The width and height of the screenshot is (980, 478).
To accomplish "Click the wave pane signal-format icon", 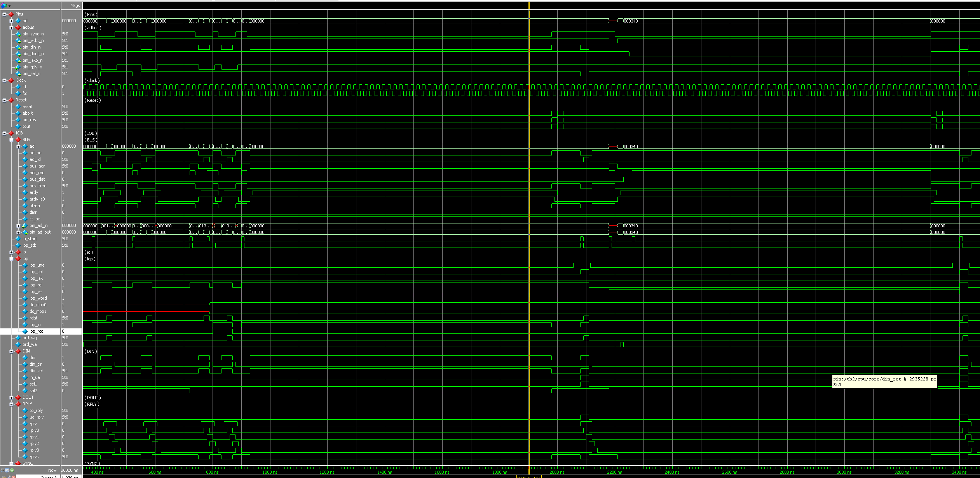I will click(3, 5).
